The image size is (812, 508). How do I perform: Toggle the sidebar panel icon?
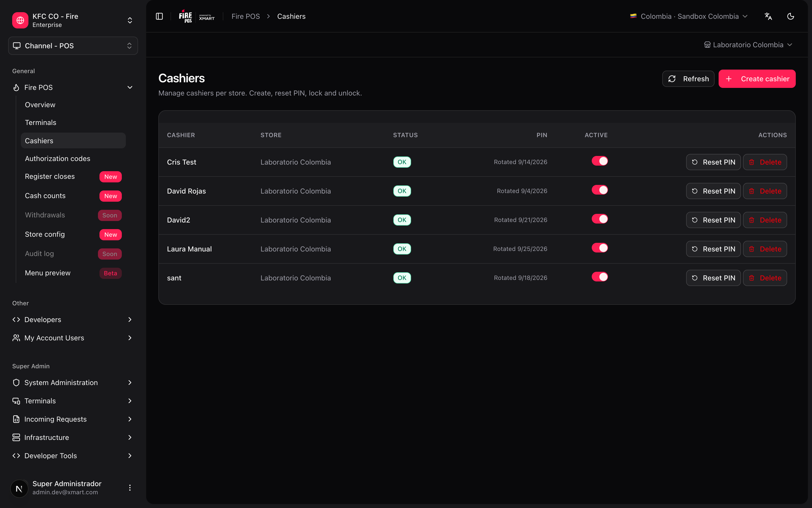(159, 16)
